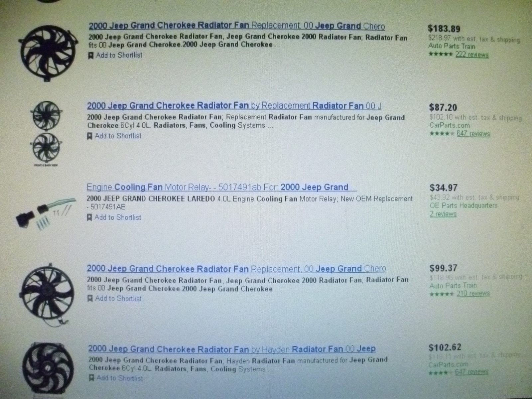
Task: Click bookmark icon for Hayden radiator fan
Action: [91, 378]
